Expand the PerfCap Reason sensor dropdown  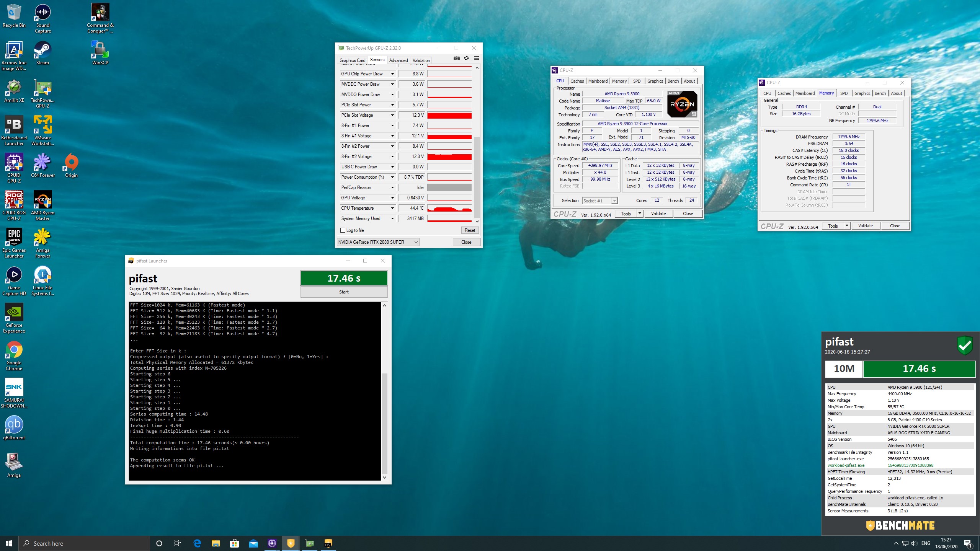coord(392,187)
